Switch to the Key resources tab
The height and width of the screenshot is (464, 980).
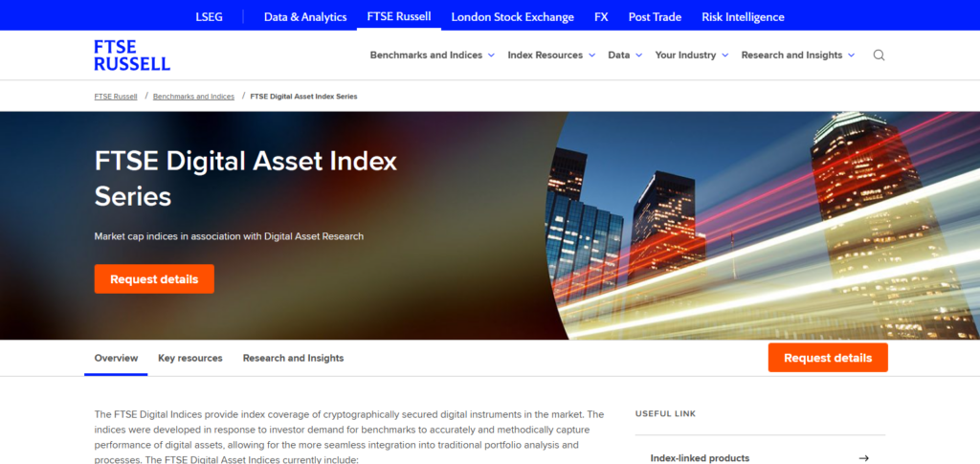click(190, 358)
